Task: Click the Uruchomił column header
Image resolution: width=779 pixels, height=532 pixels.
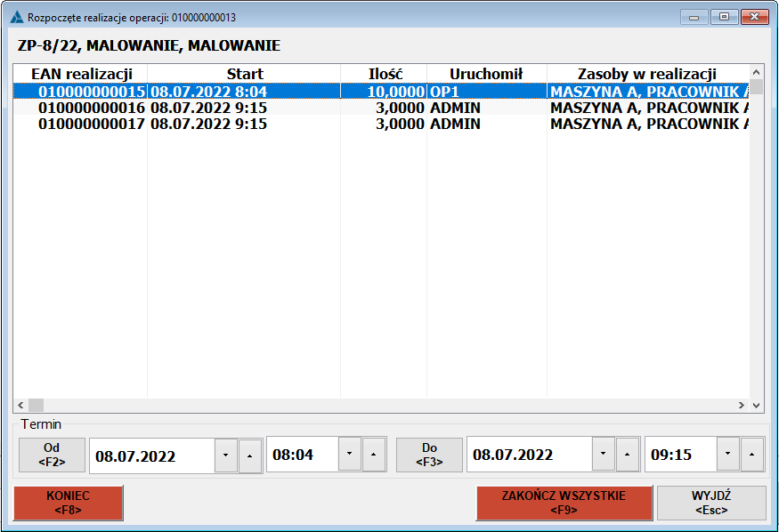Action: point(487,74)
